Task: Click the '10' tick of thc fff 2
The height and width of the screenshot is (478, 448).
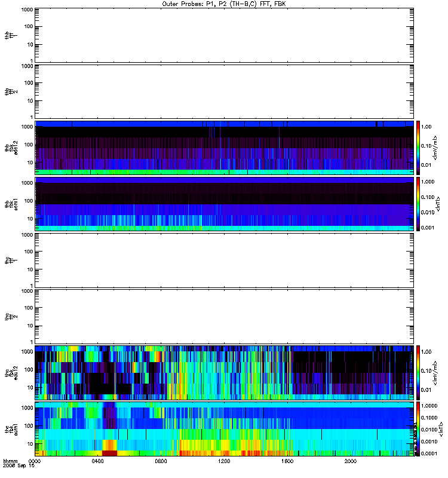Action: pyautogui.click(x=30, y=326)
